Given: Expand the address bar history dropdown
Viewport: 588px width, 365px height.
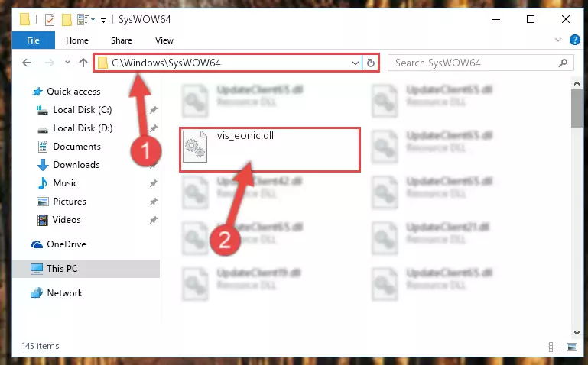Looking at the screenshot, I should coord(355,63).
